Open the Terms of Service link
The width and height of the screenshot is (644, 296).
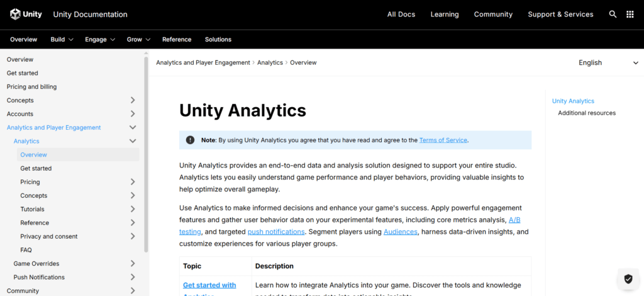[443, 140]
